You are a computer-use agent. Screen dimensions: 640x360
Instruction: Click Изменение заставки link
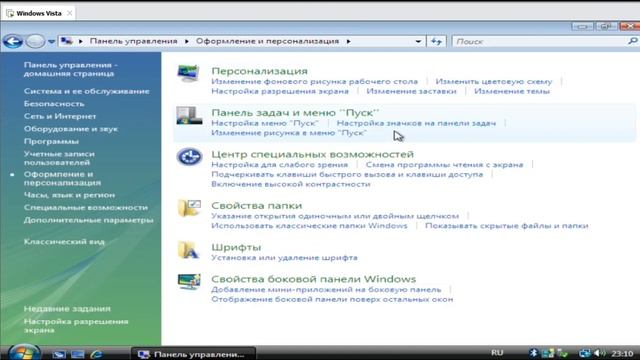(x=411, y=91)
